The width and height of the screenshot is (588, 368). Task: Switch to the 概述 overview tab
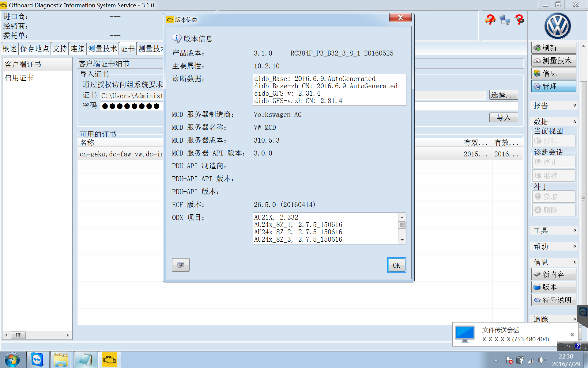pos(10,49)
